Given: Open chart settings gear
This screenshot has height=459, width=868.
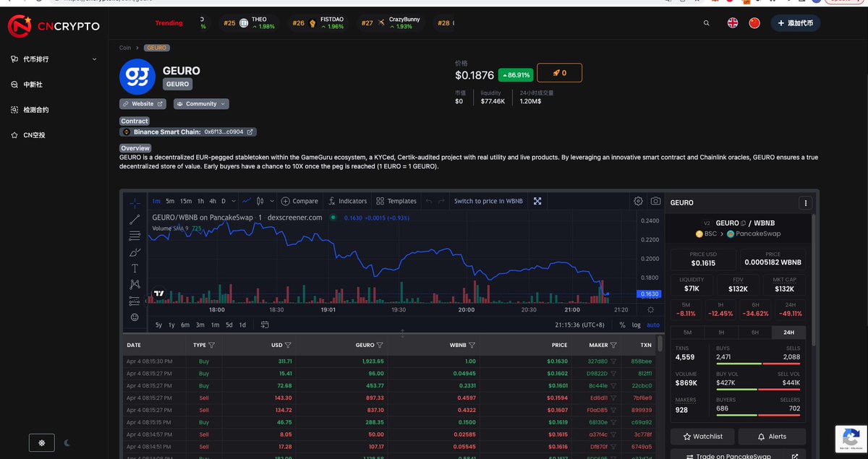Looking at the screenshot, I should pos(638,201).
